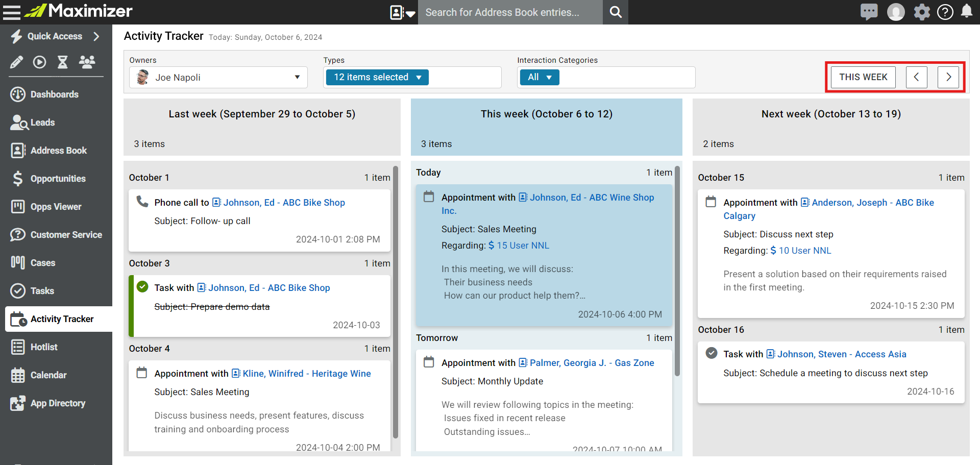Go to Dashboards
980x465 pixels.
click(56, 94)
